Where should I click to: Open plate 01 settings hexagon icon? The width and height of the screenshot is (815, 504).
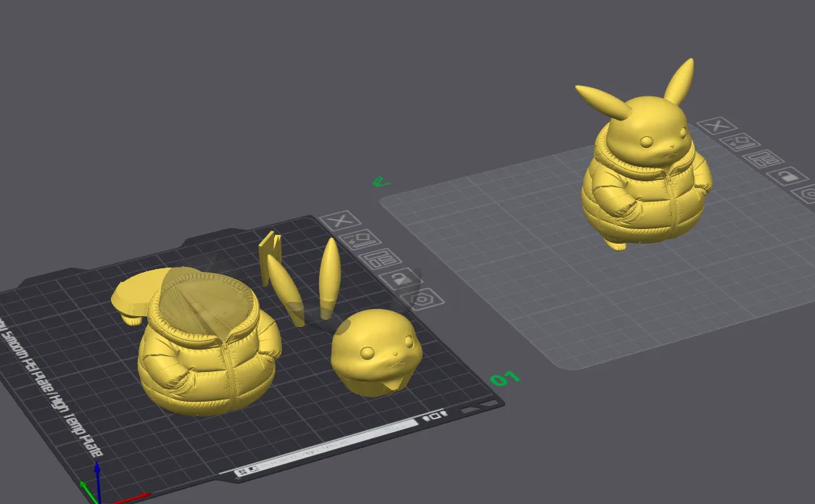tap(421, 299)
